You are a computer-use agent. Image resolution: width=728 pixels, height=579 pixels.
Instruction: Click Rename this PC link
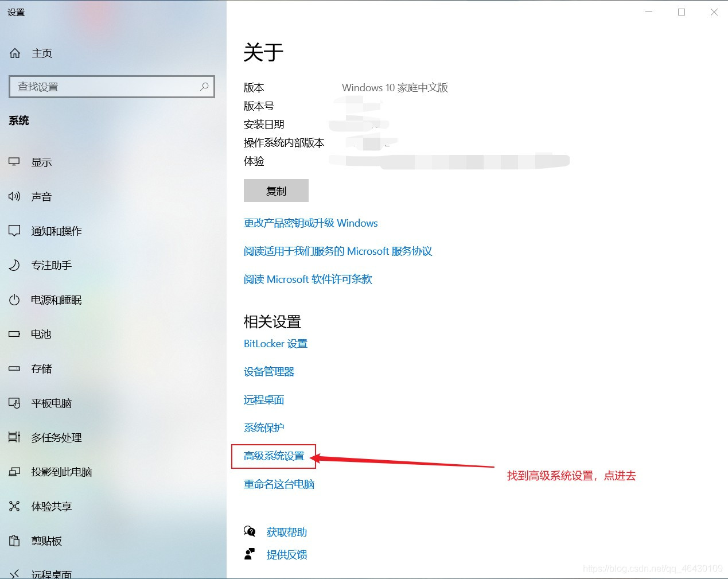coord(279,484)
